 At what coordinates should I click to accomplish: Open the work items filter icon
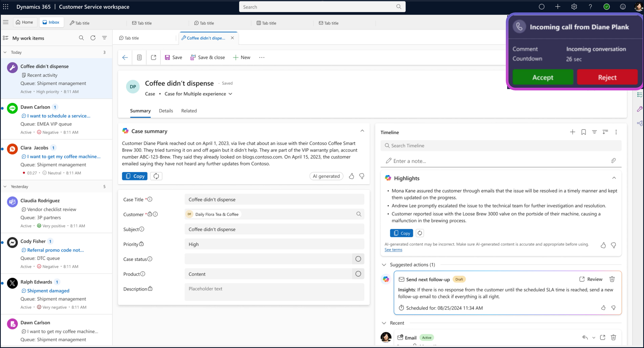point(105,38)
